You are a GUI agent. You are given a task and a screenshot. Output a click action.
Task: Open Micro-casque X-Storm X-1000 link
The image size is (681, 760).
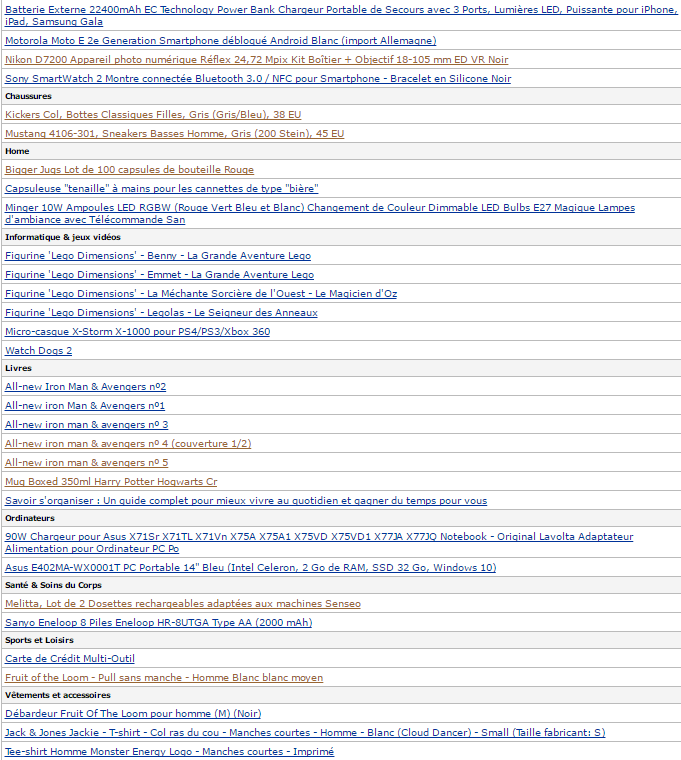pos(138,332)
